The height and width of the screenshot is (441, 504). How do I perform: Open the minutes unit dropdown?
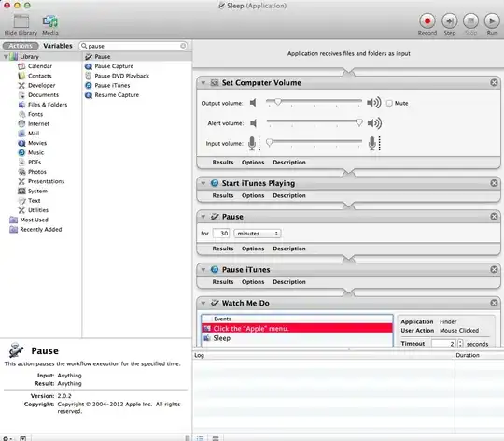[258, 234]
